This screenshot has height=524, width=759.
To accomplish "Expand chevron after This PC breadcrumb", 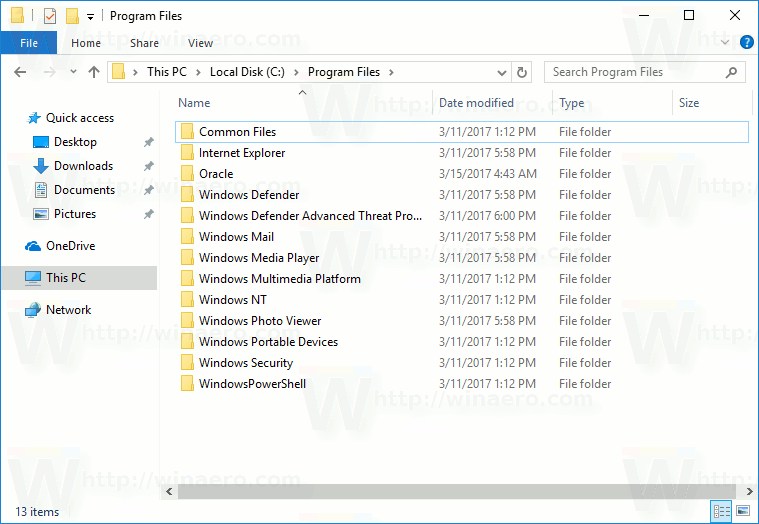I will [x=198, y=72].
